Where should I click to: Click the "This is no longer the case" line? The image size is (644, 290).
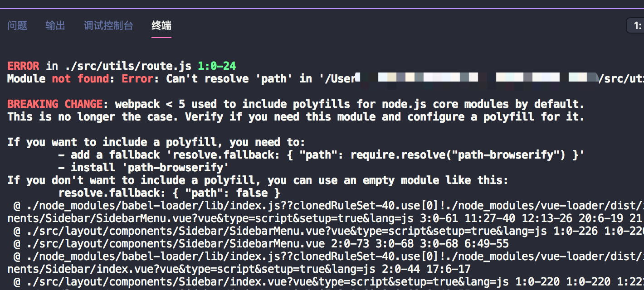(x=295, y=117)
